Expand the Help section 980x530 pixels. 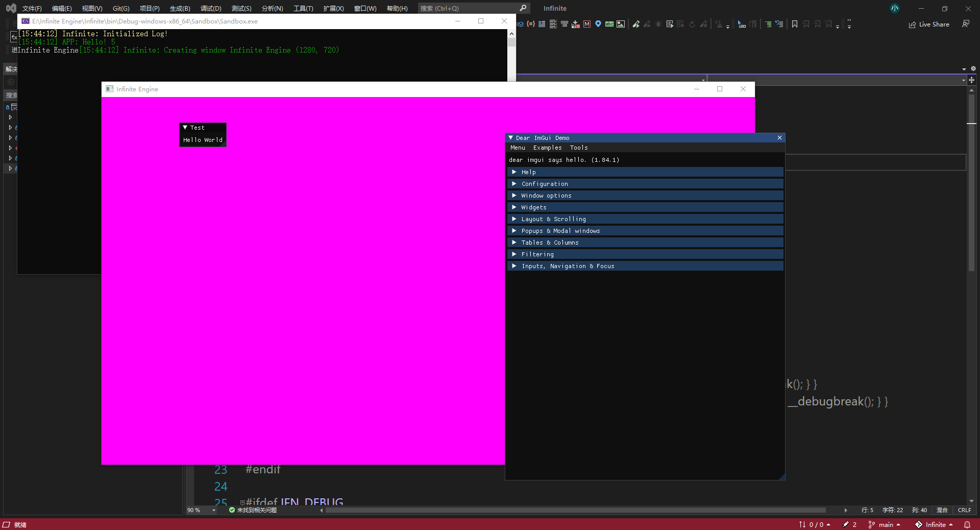point(645,172)
